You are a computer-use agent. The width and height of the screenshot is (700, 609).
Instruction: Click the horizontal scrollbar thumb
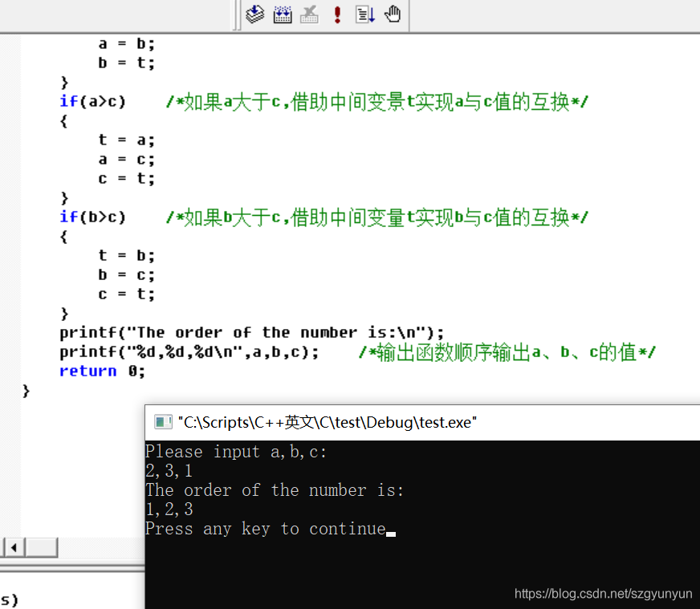tap(42, 547)
